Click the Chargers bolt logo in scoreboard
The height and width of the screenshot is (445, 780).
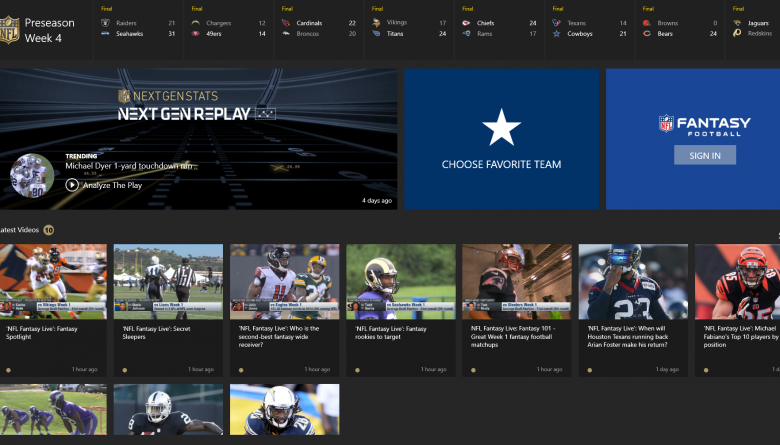coord(195,23)
